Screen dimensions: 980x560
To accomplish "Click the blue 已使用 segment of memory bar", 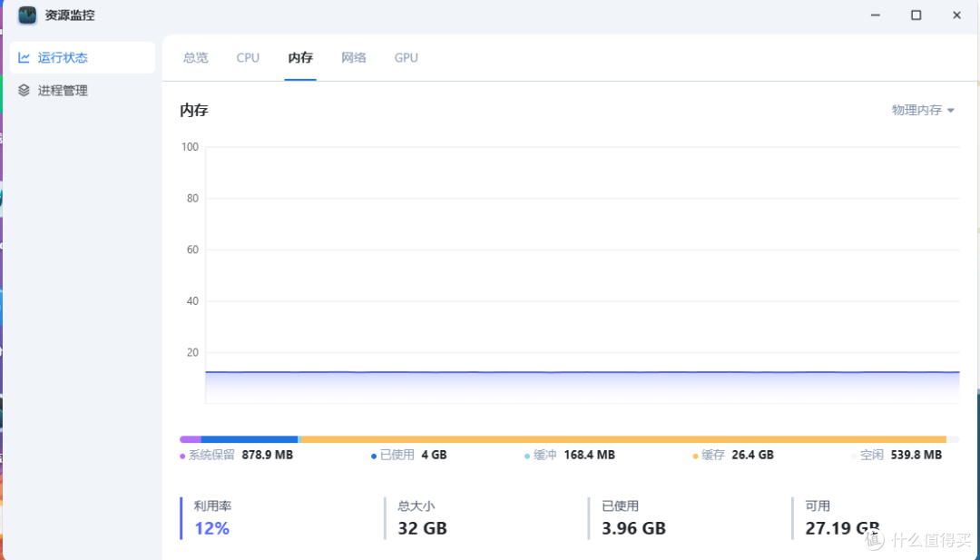I will pyautogui.click(x=250, y=439).
